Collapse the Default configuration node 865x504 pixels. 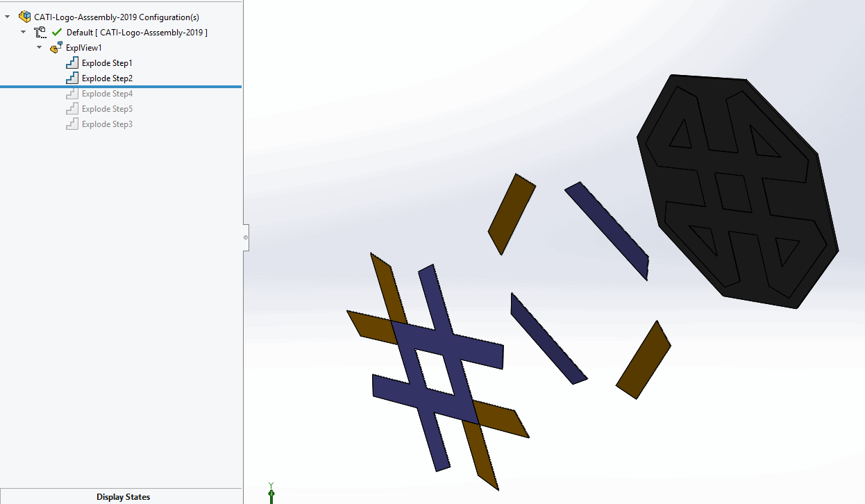(x=23, y=32)
